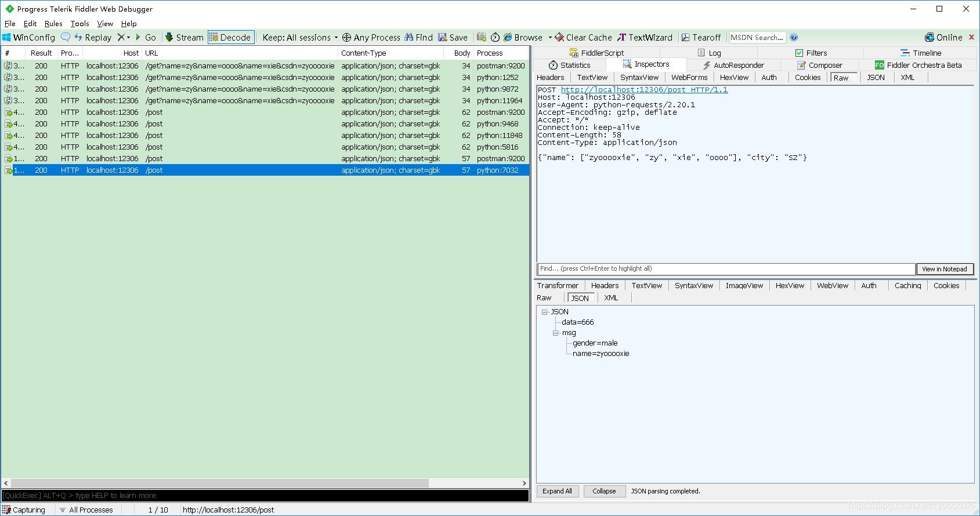Replay the selected session

point(93,37)
